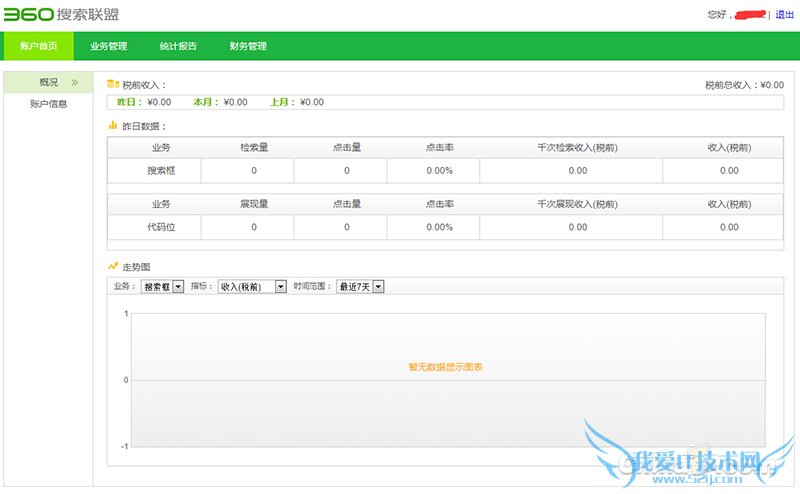
Task: Click the 上月 income label
Action: [x=283, y=102]
